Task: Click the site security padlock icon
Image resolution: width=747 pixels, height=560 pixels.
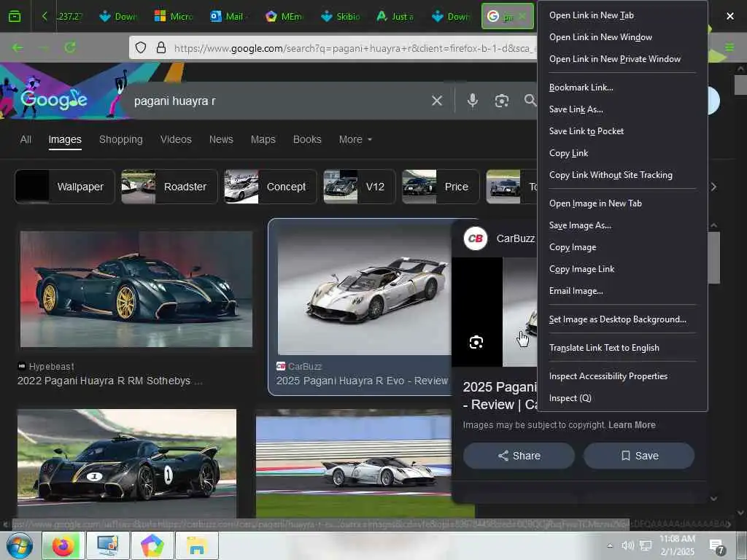Action: 161,47
